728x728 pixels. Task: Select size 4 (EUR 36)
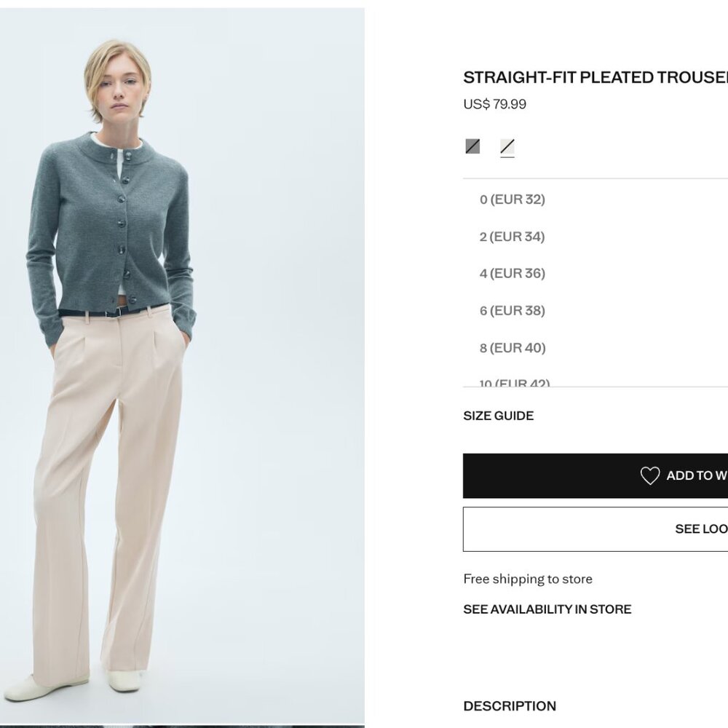coord(513,273)
